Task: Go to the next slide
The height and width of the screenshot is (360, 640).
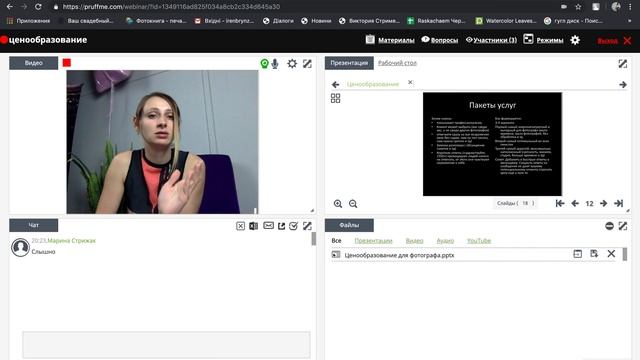Action: pyautogui.click(x=603, y=203)
